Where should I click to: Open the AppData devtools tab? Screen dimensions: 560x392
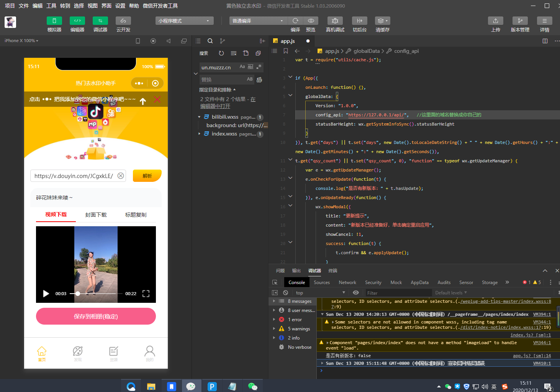[x=419, y=283]
